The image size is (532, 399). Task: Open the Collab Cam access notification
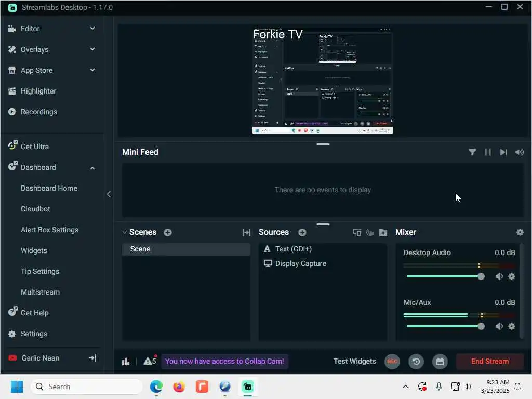pyautogui.click(x=224, y=362)
